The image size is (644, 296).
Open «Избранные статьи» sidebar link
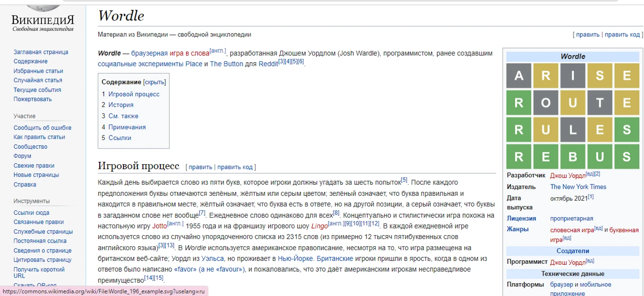[38, 71]
